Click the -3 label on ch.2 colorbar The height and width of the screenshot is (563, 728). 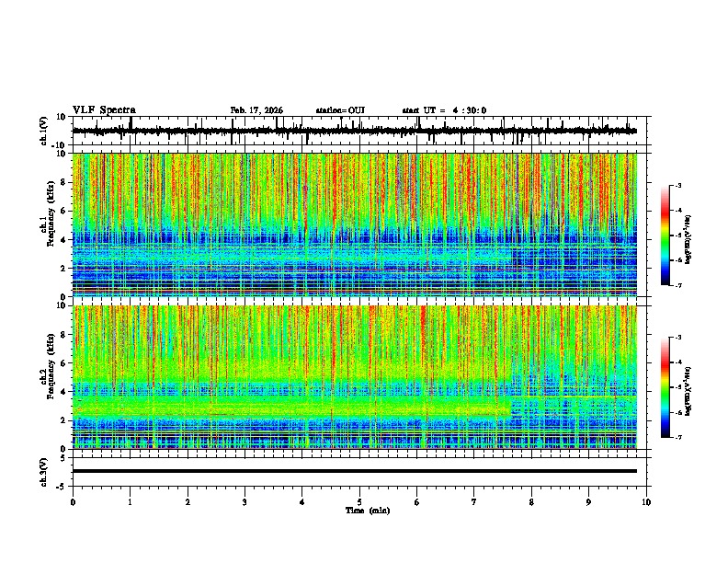click(678, 338)
